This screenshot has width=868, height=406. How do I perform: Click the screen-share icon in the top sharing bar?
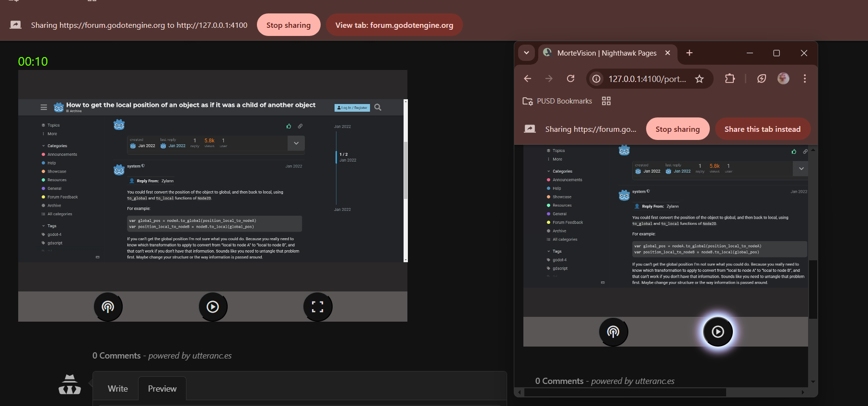point(16,25)
